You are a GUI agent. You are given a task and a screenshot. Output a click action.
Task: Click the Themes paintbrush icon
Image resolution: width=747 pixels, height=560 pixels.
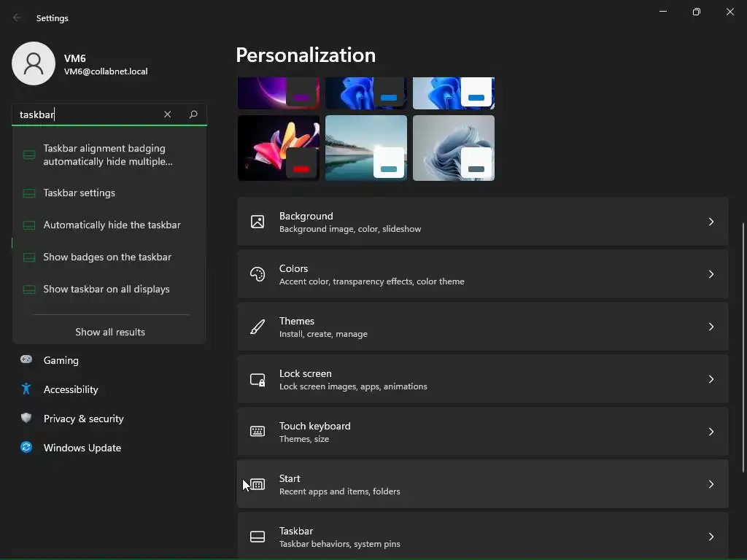[x=258, y=327]
